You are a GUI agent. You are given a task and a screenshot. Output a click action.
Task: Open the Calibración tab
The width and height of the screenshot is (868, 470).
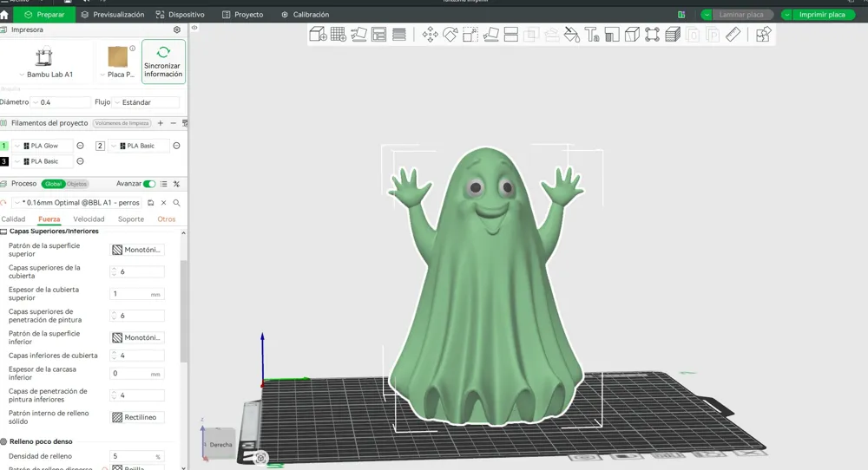[305, 15]
